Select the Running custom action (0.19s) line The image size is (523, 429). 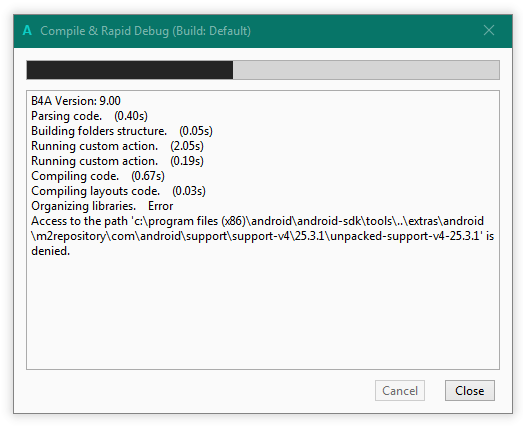pos(117,161)
